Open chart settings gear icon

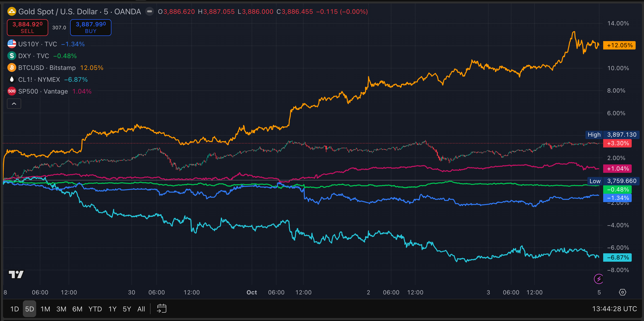[x=622, y=292]
